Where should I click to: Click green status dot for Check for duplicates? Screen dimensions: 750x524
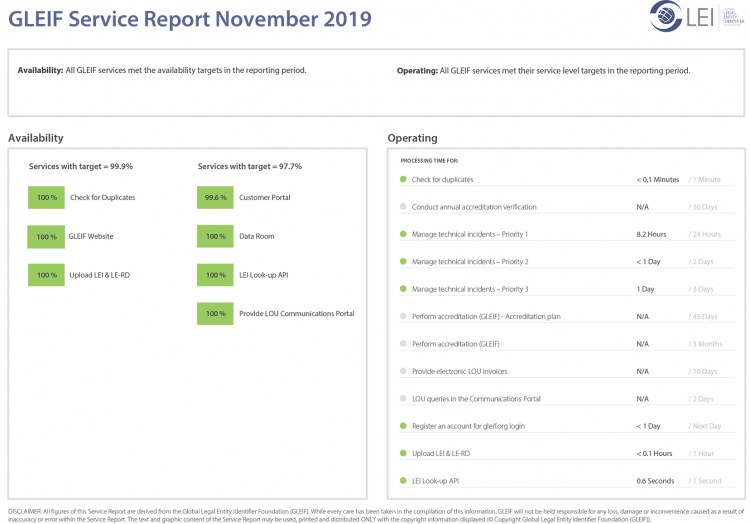(403, 180)
